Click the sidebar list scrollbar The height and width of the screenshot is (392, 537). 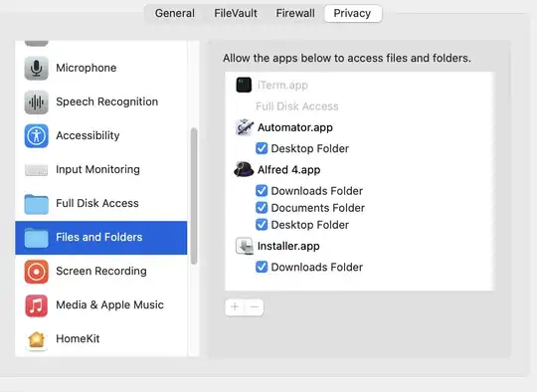click(x=194, y=196)
